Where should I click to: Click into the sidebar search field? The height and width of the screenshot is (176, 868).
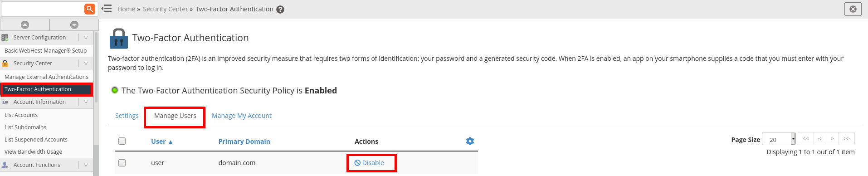tap(43, 9)
